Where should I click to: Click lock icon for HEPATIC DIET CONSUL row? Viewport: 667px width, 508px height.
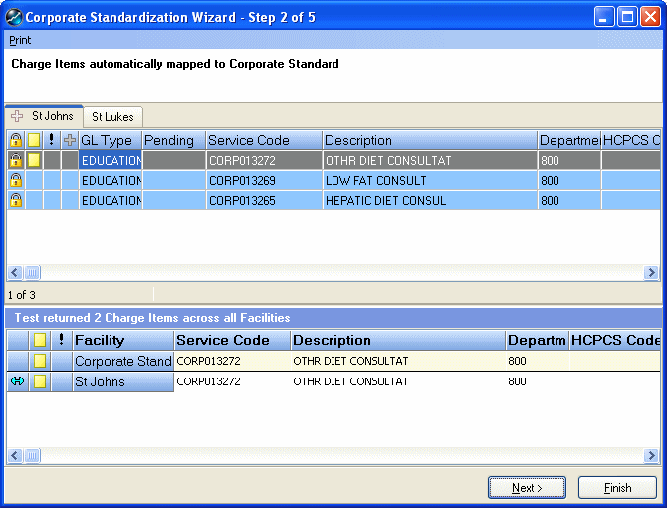16,200
